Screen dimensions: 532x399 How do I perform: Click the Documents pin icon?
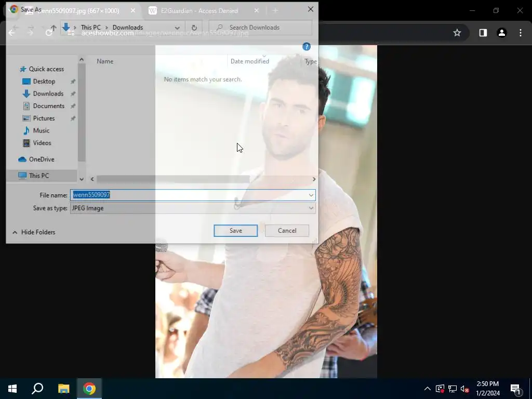point(73,106)
